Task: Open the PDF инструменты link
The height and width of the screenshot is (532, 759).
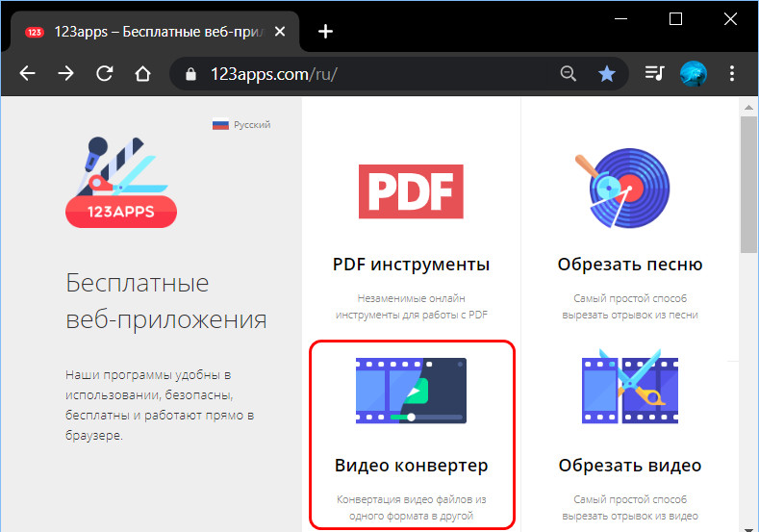Action: 411,265
